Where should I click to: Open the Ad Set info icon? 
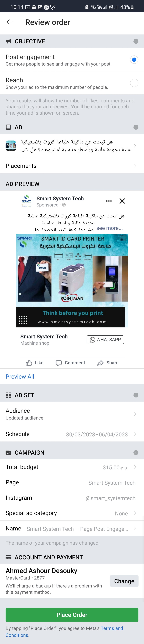[x=136, y=395]
